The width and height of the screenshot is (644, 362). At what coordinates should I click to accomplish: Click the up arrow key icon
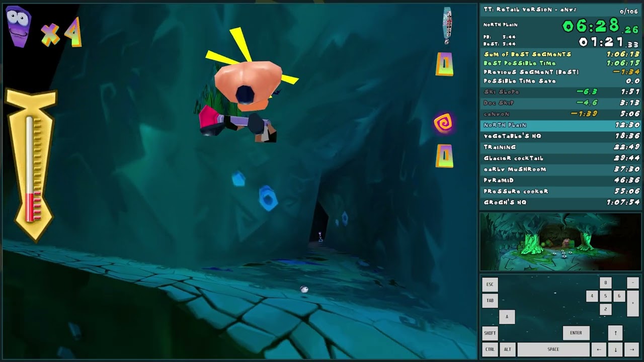(615, 333)
